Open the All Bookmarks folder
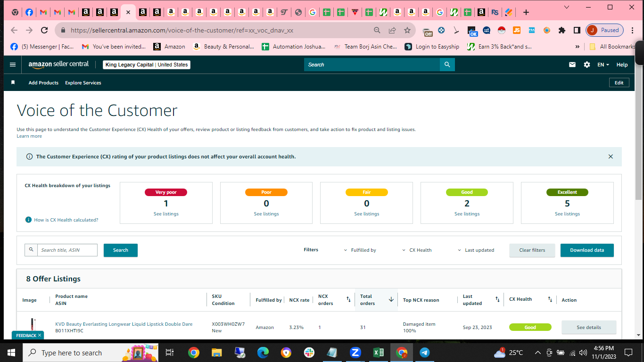 [612, 47]
